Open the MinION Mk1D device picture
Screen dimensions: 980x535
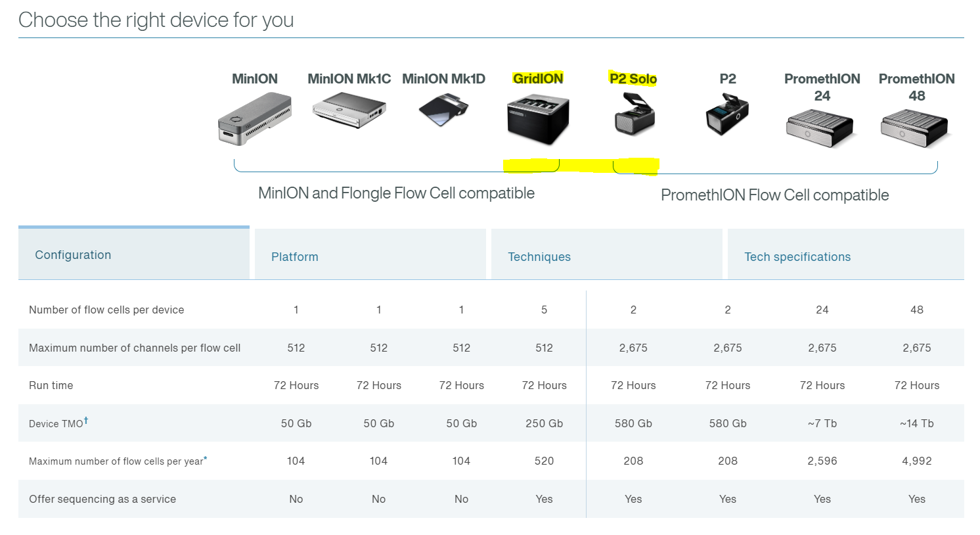[444, 109]
